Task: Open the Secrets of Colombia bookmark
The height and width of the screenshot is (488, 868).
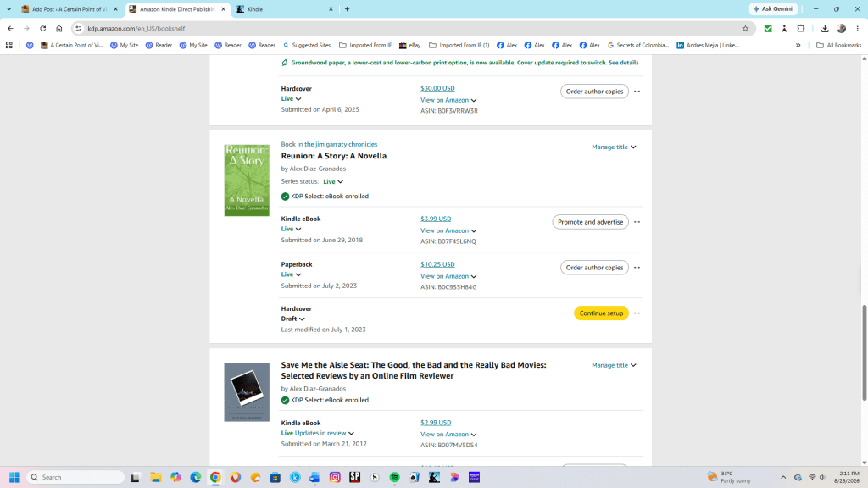Action: [638, 46]
